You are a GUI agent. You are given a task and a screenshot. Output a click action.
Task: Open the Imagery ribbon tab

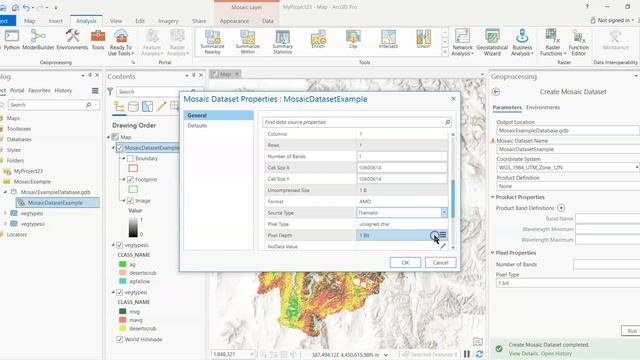click(x=168, y=21)
